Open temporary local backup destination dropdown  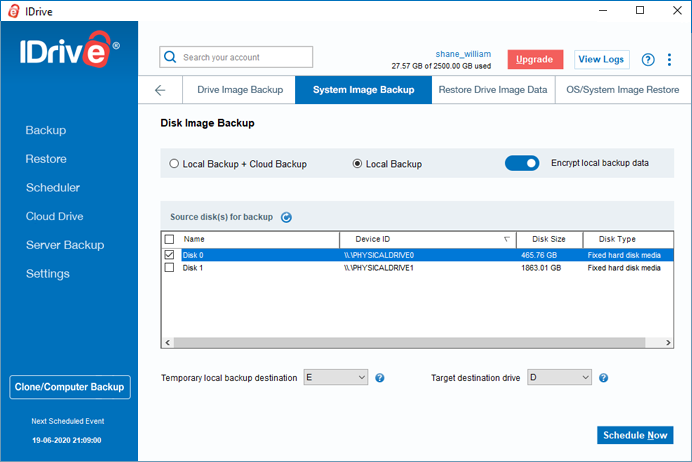coord(336,377)
